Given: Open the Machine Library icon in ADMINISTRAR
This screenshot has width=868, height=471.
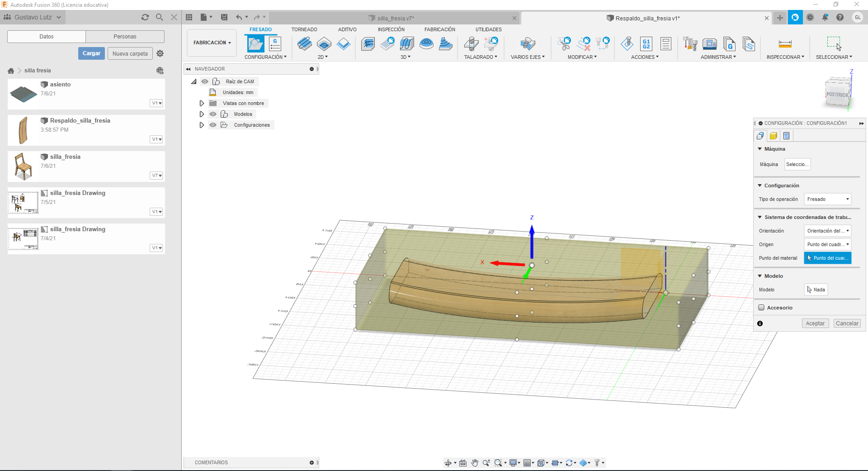Looking at the screenshot, I should click(x=709, y=44).
